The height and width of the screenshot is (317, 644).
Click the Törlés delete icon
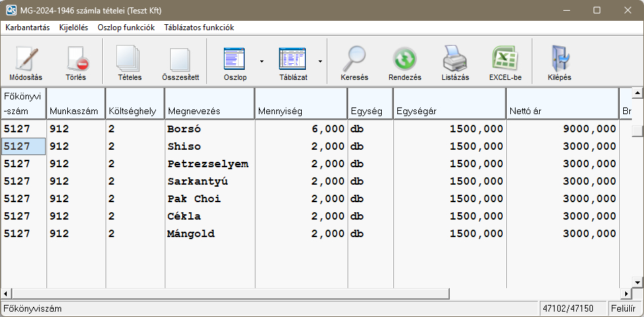click(x=76, y=60)
